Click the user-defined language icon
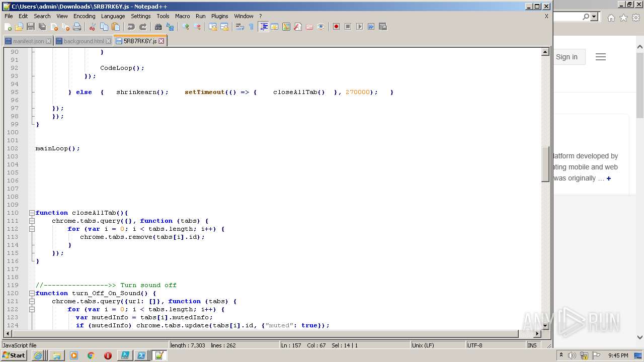The width and height of the screenshot is (644, 362). 275,27
